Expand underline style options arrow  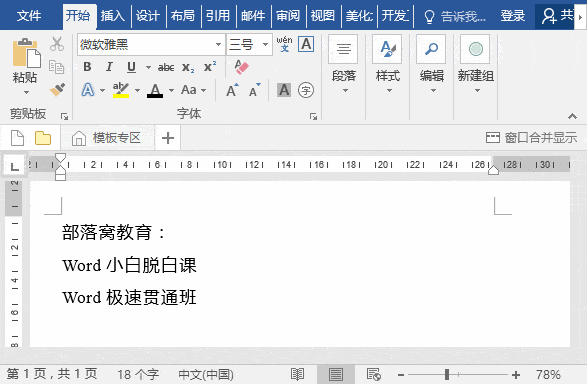(x=148, y=68)
